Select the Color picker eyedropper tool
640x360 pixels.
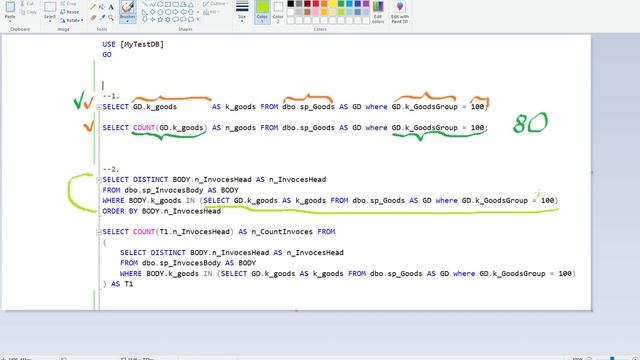pos(102,17)
